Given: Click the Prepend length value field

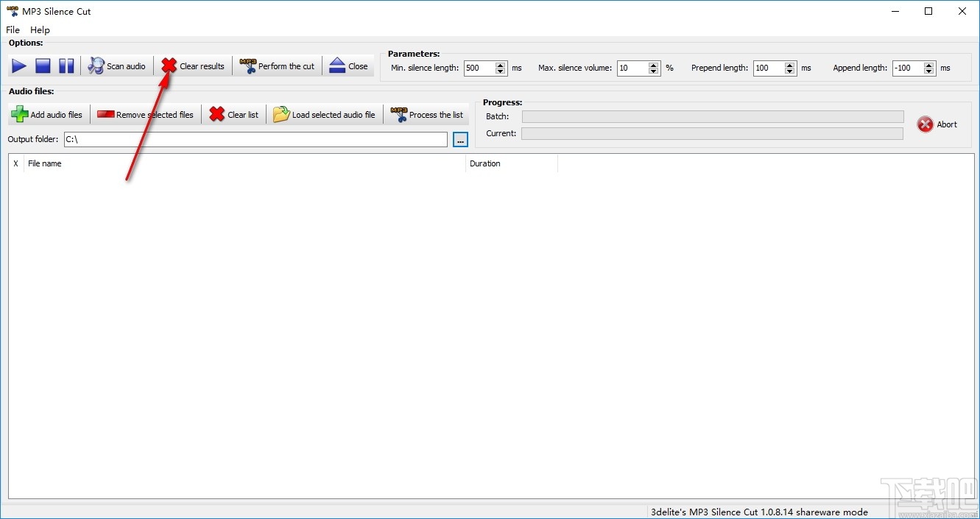Looking at the screenshot, I should pos(769,68).
